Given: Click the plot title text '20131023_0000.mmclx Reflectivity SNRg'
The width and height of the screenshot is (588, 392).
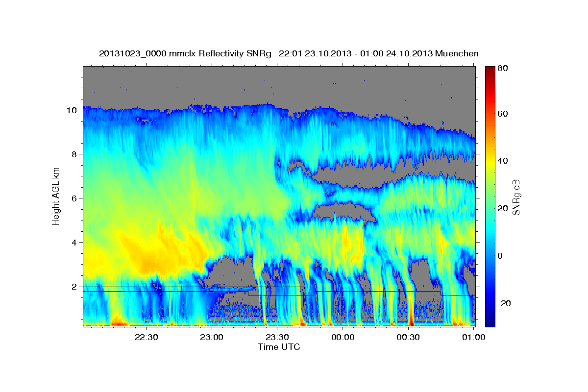Looking at the screenshot, I should pyautogui.click(x=185, y=53).
